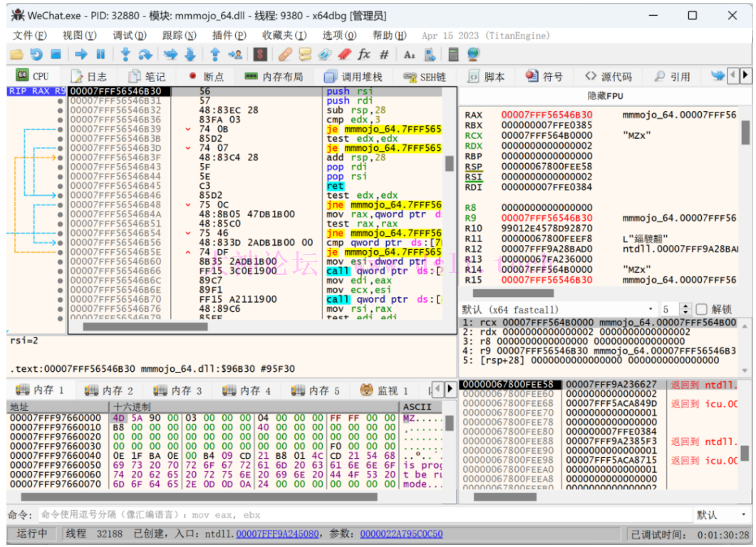Click entry address link 00007FFF9A245080
Viewport: 756px width, 547px height.
pos(277,534)
